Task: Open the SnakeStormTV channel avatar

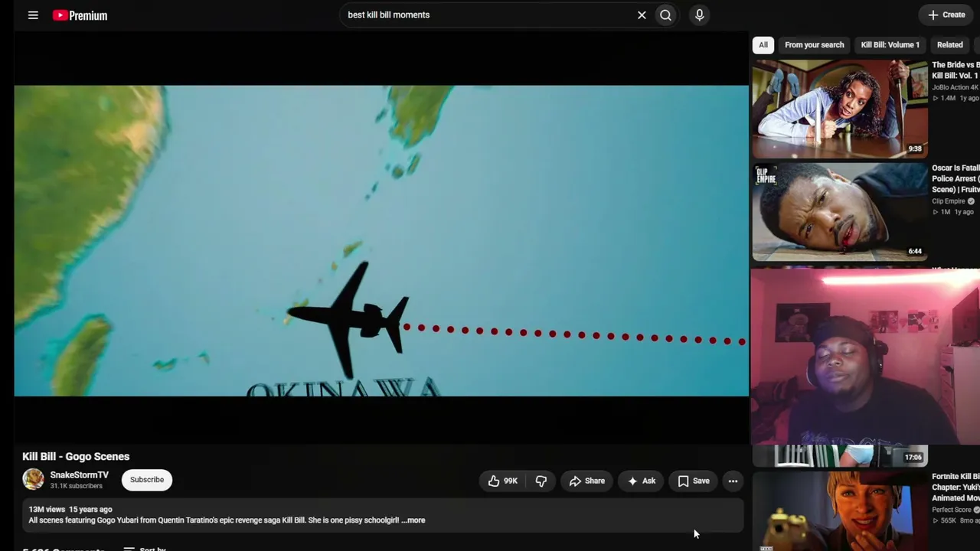Action: click(x=33, y=480)
